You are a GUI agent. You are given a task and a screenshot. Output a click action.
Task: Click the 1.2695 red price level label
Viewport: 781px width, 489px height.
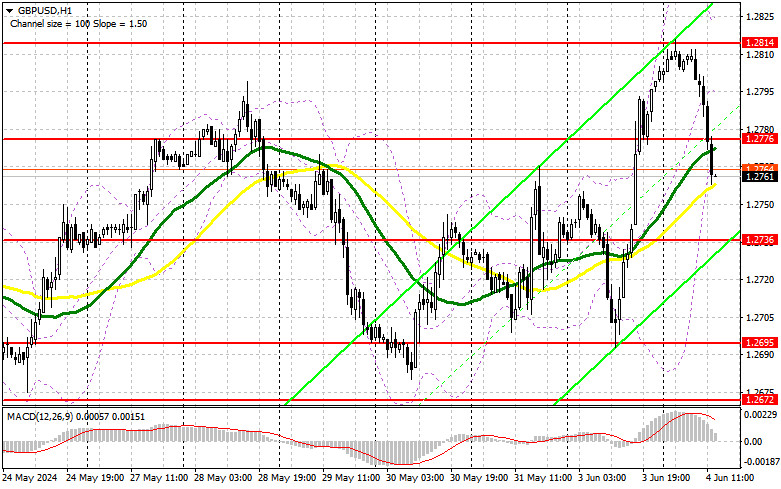tap(760, 343)
